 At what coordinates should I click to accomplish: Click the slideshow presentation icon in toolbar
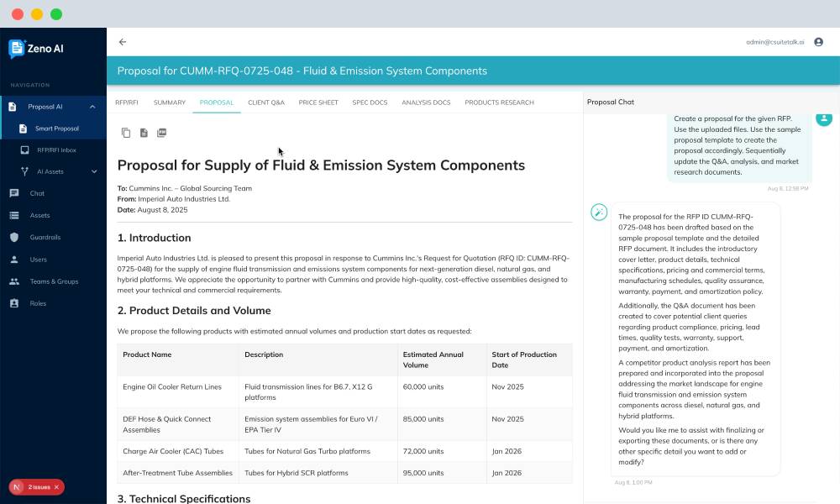[x=162, y=133]
